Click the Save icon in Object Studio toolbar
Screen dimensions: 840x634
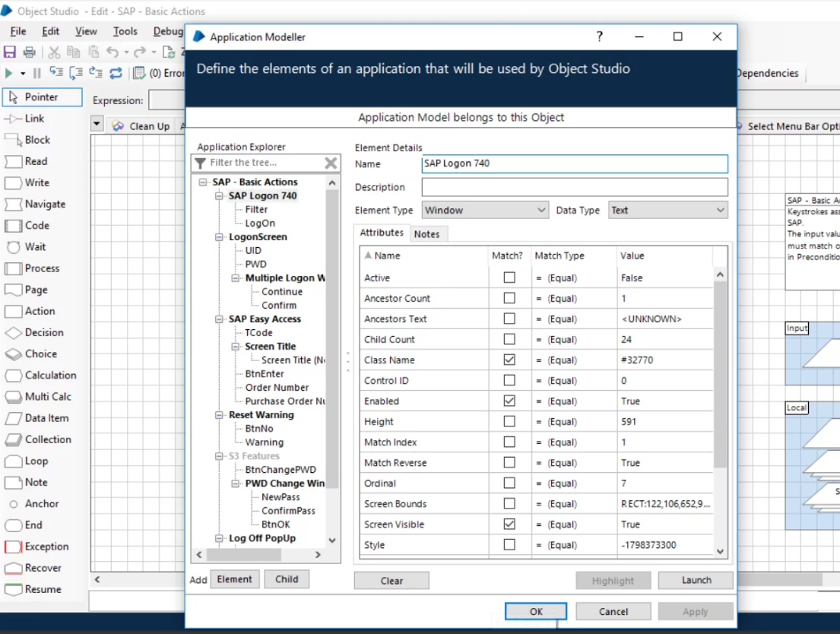[10, 52]
